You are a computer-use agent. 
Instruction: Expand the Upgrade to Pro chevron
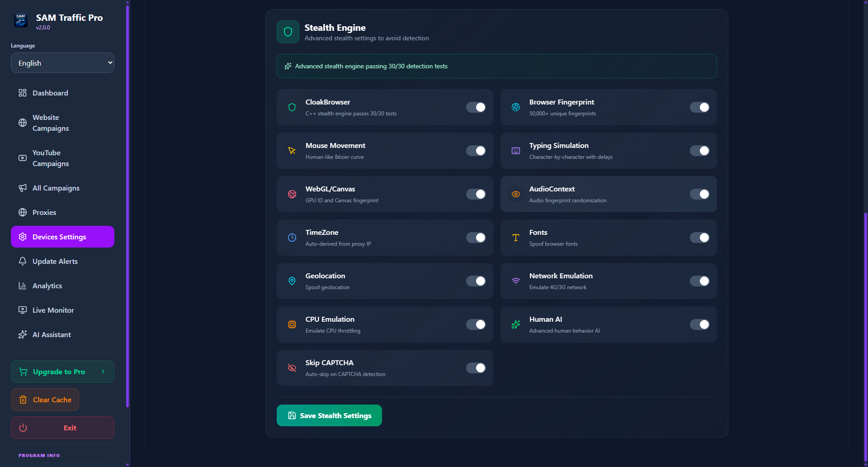(103, 372)
